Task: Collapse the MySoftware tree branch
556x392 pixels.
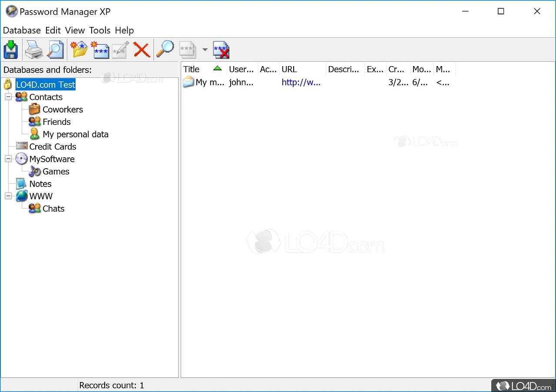Action: click(x=8, y=159)
